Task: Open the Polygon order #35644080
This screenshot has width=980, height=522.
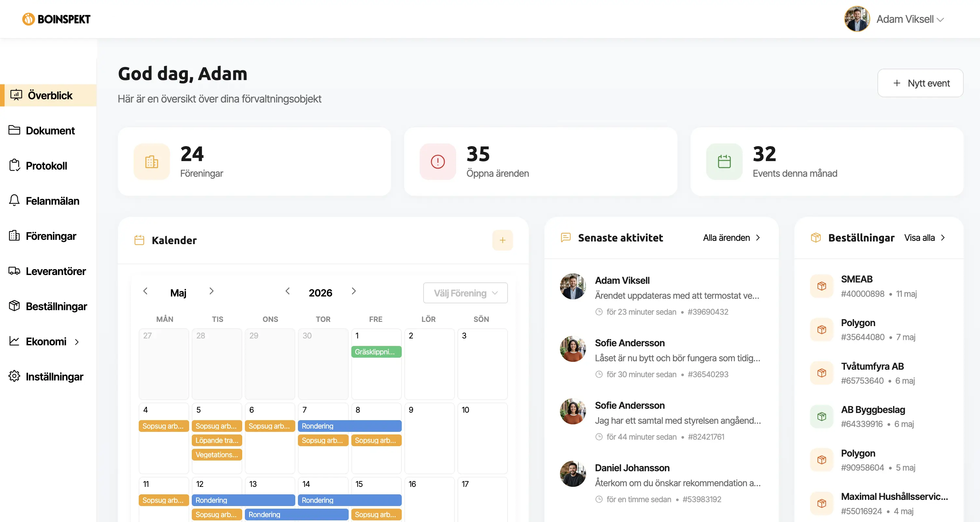Action: tap(879, 330)
